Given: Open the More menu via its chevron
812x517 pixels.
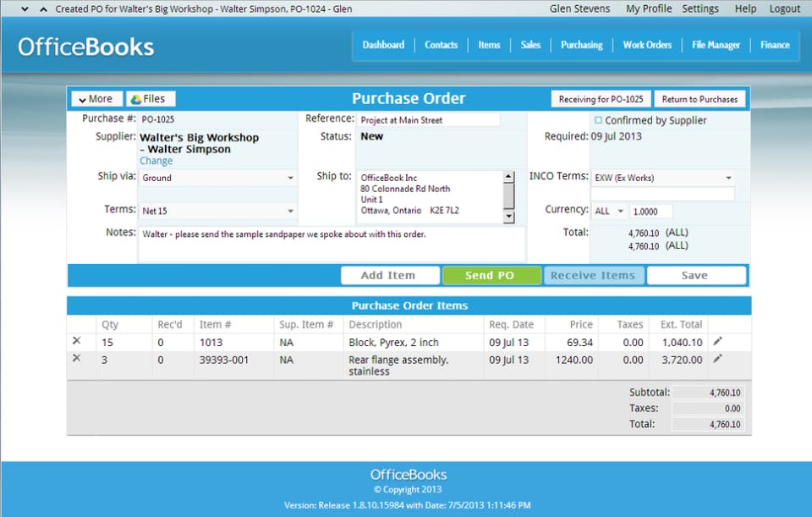Looking at the screenshot, I should [83, 98].
